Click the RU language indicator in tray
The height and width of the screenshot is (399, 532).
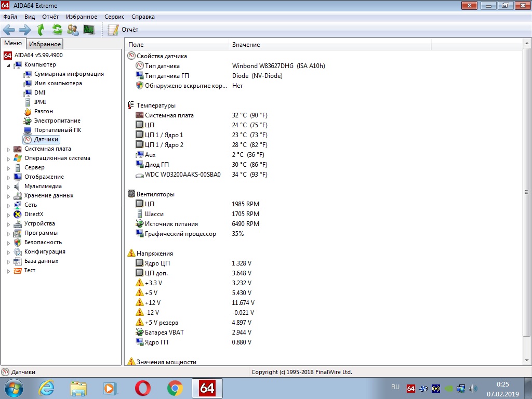[x=395, y=387]
